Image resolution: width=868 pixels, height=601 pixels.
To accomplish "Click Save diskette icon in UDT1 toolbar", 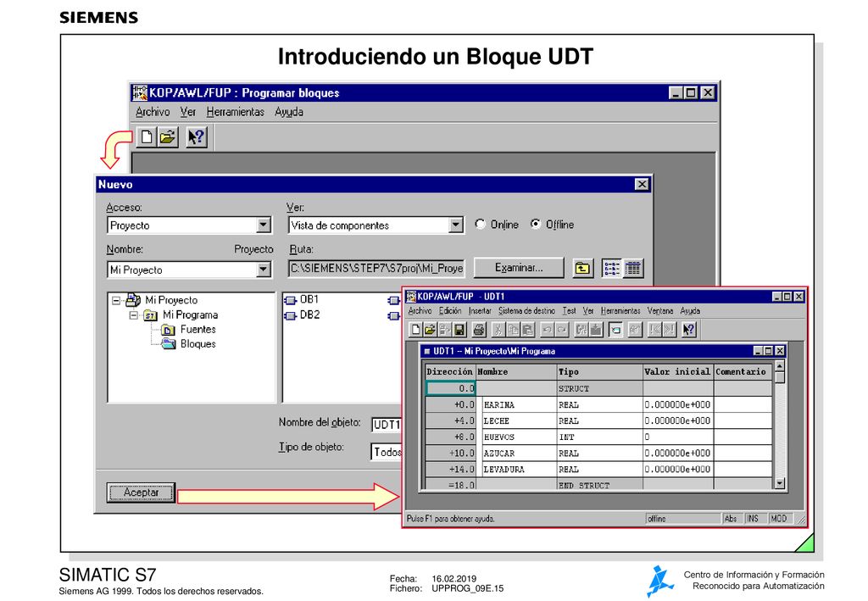I will pos(459,330).
